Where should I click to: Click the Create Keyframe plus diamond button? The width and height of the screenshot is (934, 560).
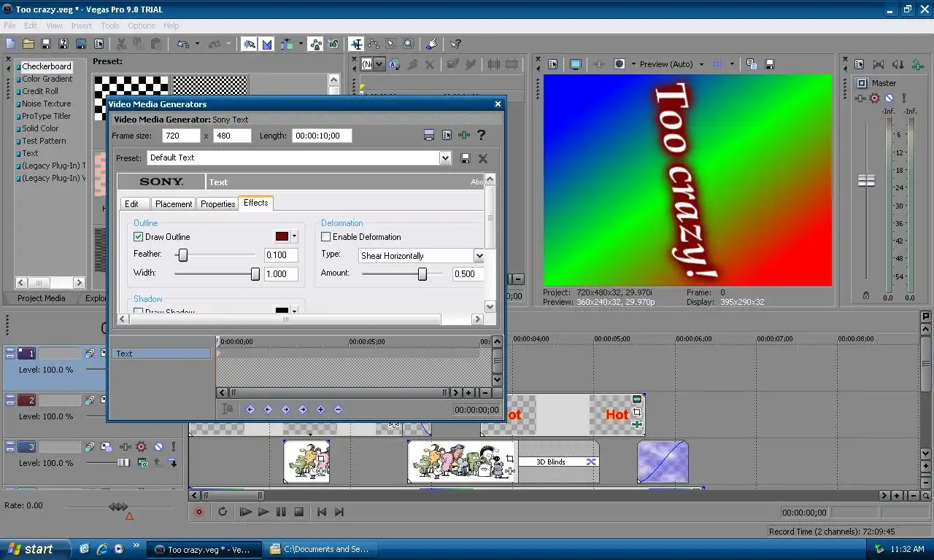pyautogui.click(x=320, y=410)
